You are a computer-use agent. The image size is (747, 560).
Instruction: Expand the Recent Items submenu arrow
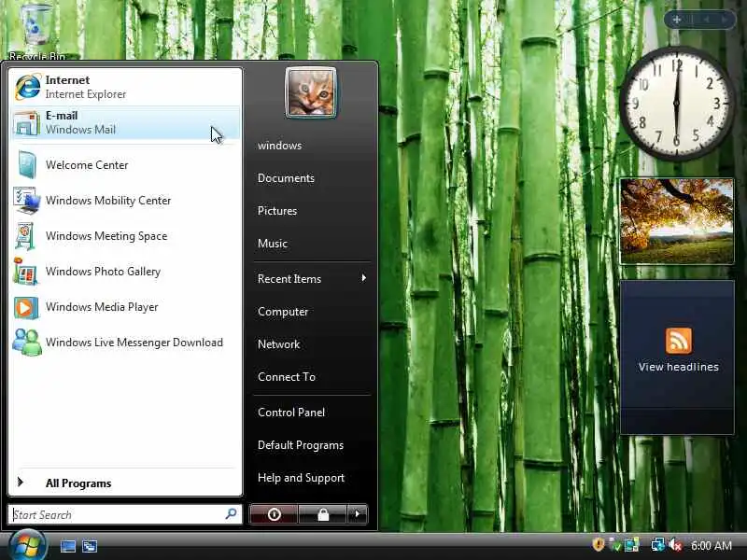point(363,278)
